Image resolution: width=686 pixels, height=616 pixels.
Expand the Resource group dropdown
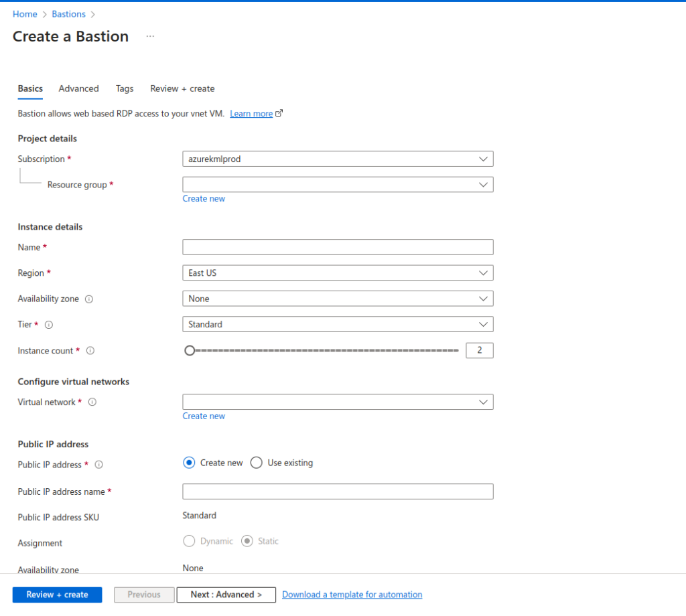[338, 184]
